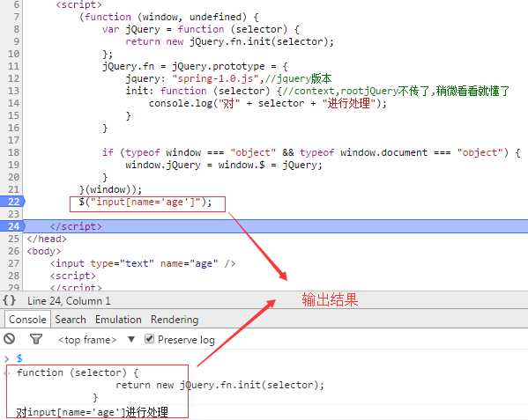Click the return new jQuery.fn.init source line 9
Screen dimensions: 528x420
(229, 41)
